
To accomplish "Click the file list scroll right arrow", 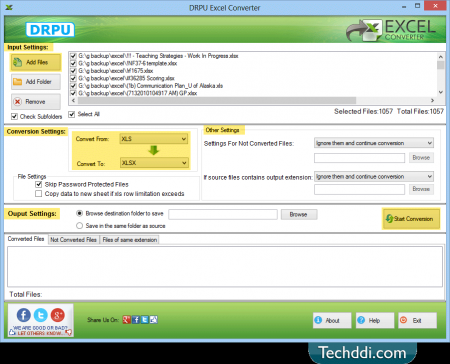I will point(432,100).
